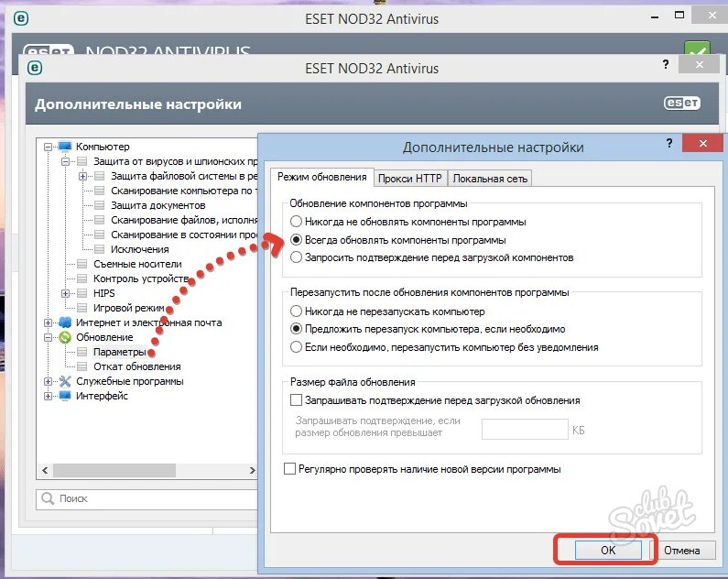728x579 pixels.
Task: Select Запросить подтверждение перед загрузкой компонентов
Action: (296, 257)
